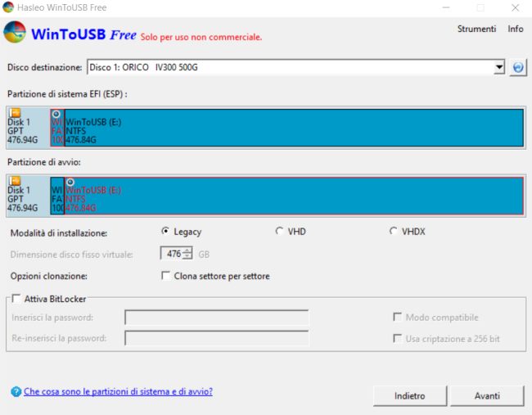Click 'Partizione di avvio:' label
This screenshot has width=532, height=415.
tap(44, 162)
